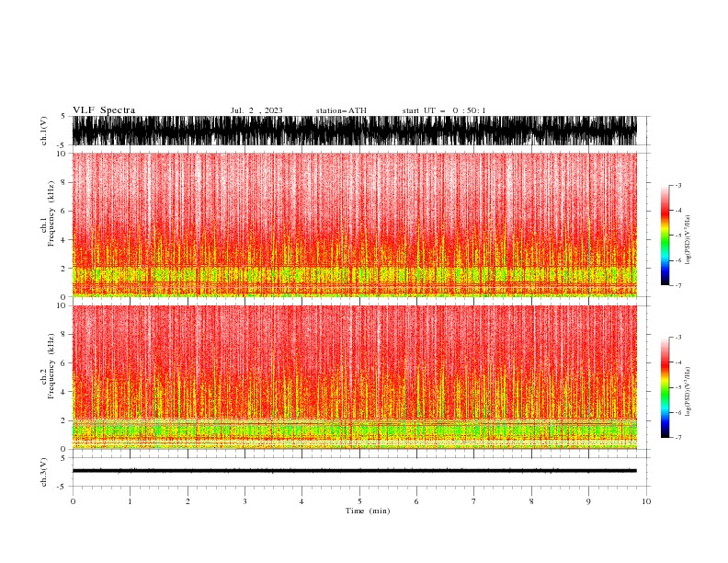Click the ch.1 PSD color scale bar
Viewport: 728px width, 563px height.
(665, 236)
